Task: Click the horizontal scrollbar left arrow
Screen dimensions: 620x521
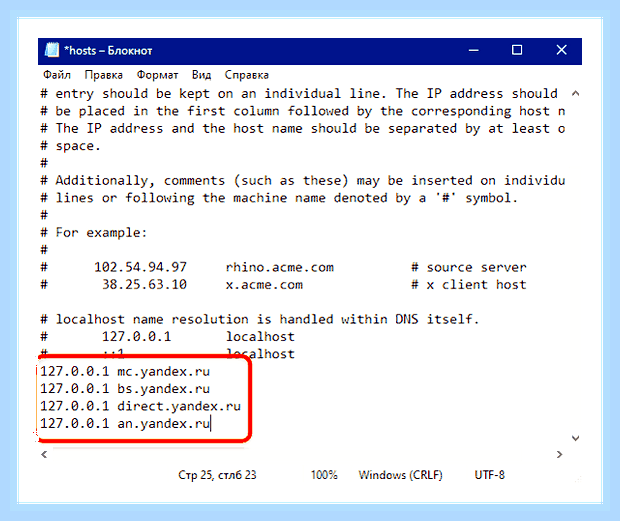Action: [44, 455]
